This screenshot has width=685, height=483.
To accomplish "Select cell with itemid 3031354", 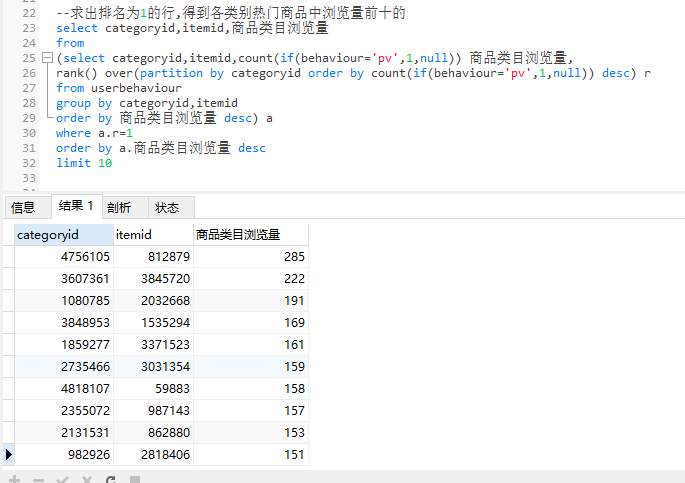I will (x=153, y=367).
